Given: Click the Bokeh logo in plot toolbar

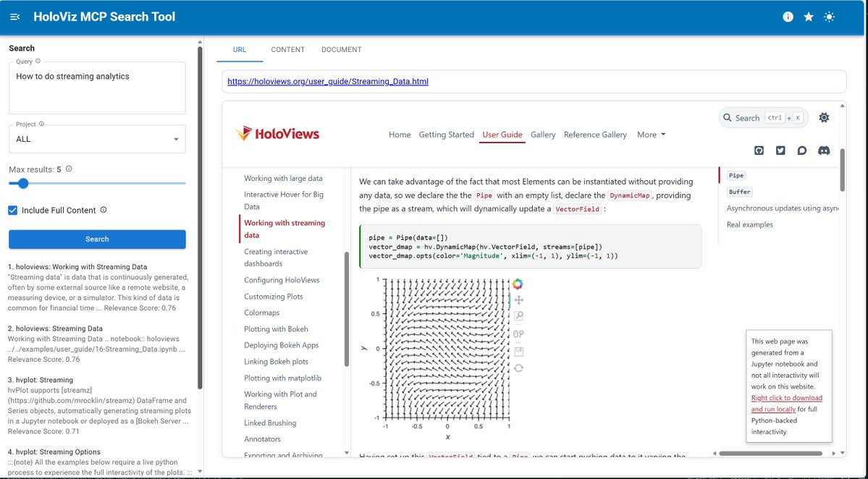Looking at the screenshot, I should [518, 284].
